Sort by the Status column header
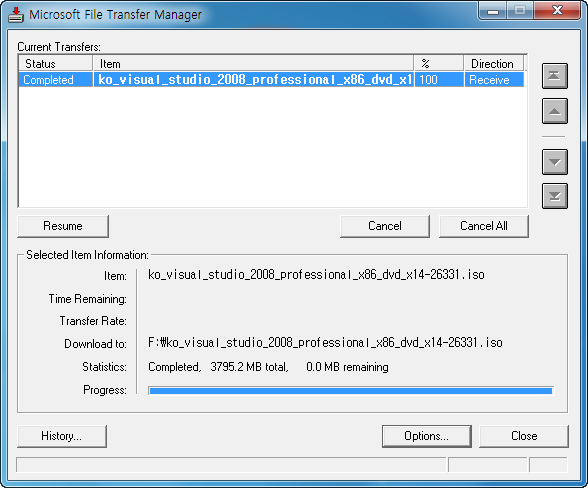Screen dimensions: 588x488 coord(56,63)
